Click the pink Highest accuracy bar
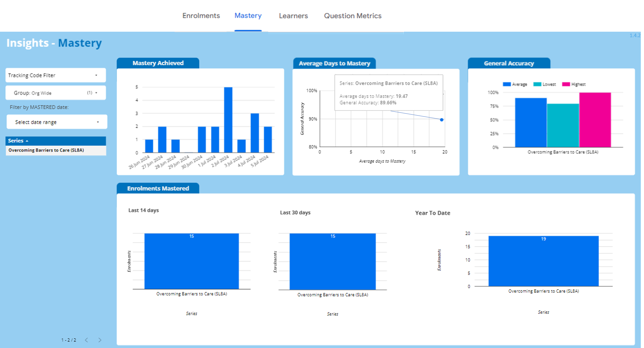Viewport: 644px width, 348px height. click(595, 120)
